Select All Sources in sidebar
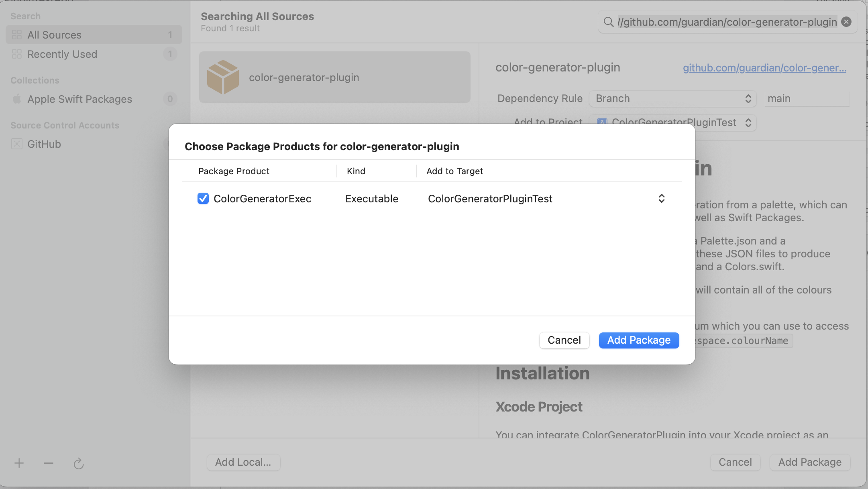 [55, 35]
